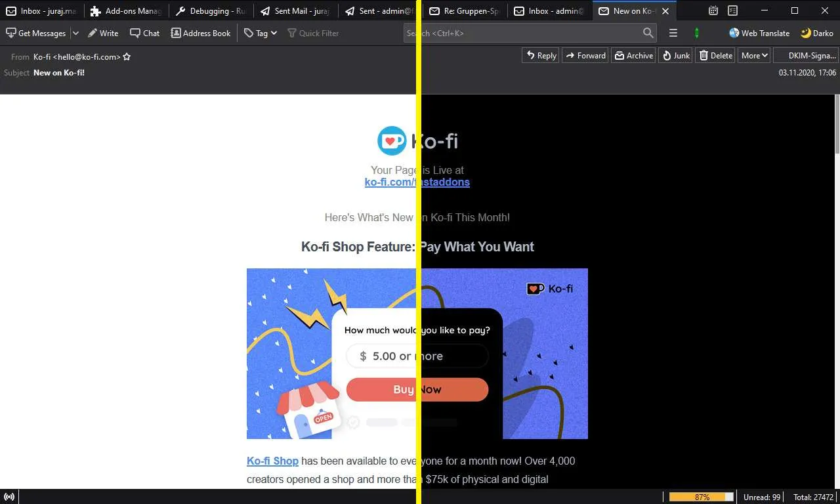Viewport: 840px width, 504px height.
Task: Delete the current message
Action: click(715, 56)
